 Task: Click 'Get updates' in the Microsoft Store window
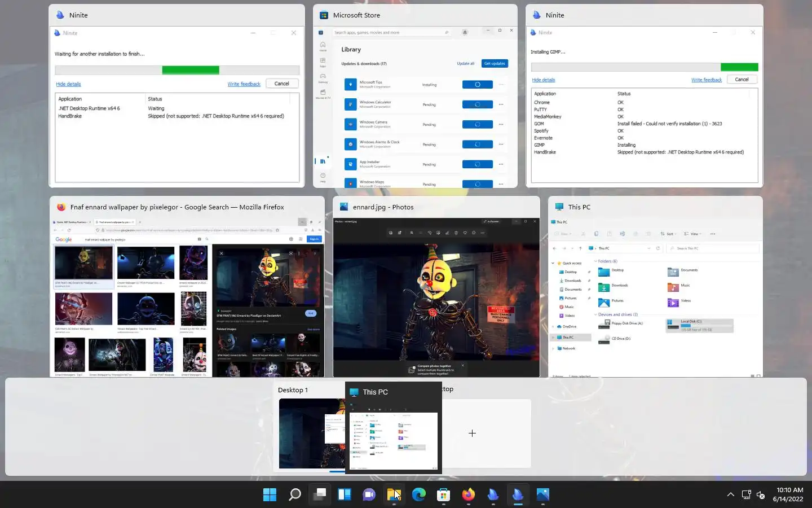(495, 64)
